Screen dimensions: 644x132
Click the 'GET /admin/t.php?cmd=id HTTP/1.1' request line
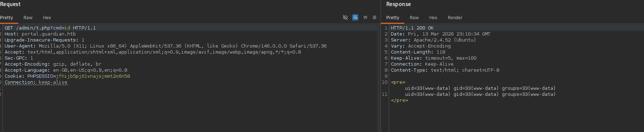(50, 28)
